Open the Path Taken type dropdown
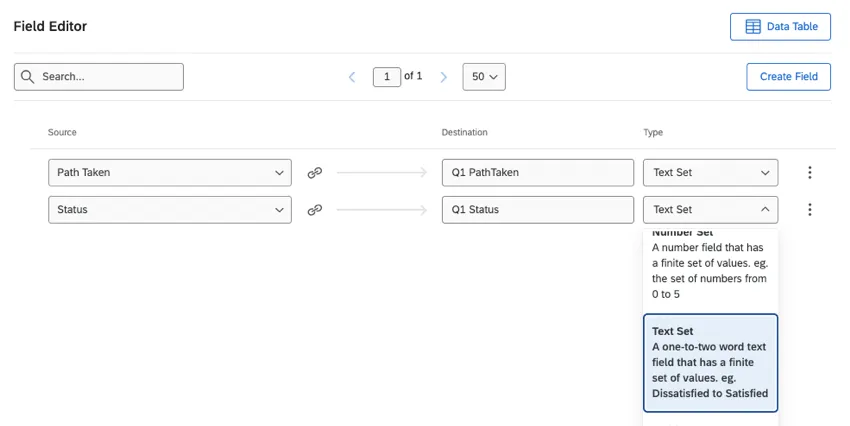 click(765, 173)
